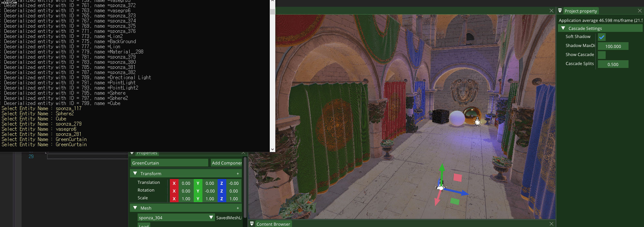Open the Transform component plus menu
Screen dimensions: 644x227
pos(238,174)
